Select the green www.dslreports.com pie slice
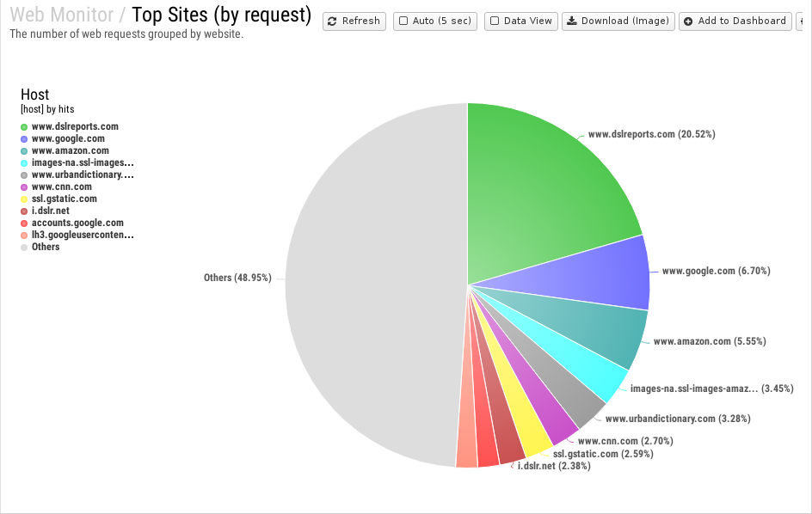 [538, 192]
